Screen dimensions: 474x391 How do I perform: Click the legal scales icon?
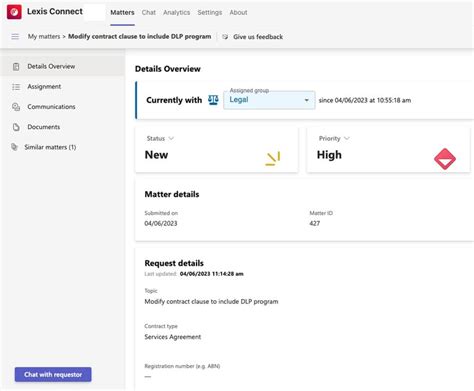[x=213, y=100]
